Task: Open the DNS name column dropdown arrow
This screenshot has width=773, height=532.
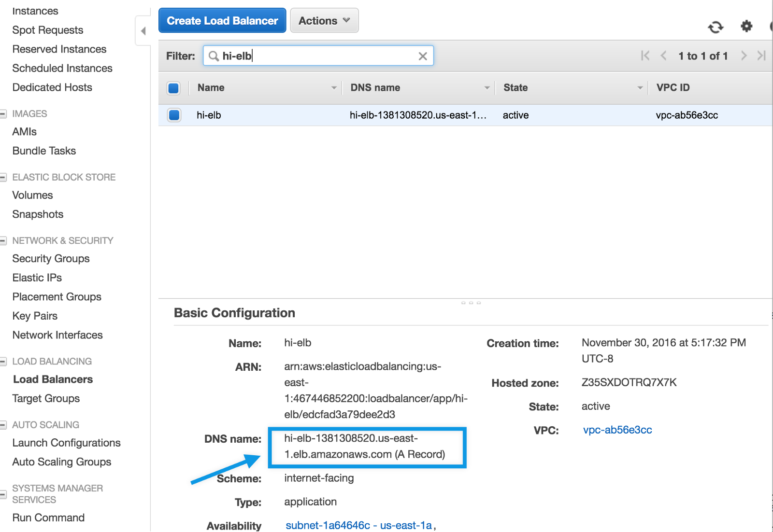Action: [487, 88]
